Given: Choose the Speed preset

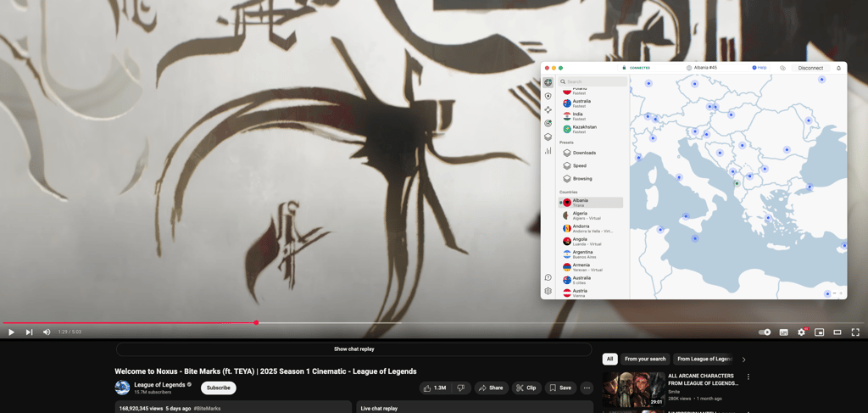Looking at the screenshot, I should coord(591,165).
